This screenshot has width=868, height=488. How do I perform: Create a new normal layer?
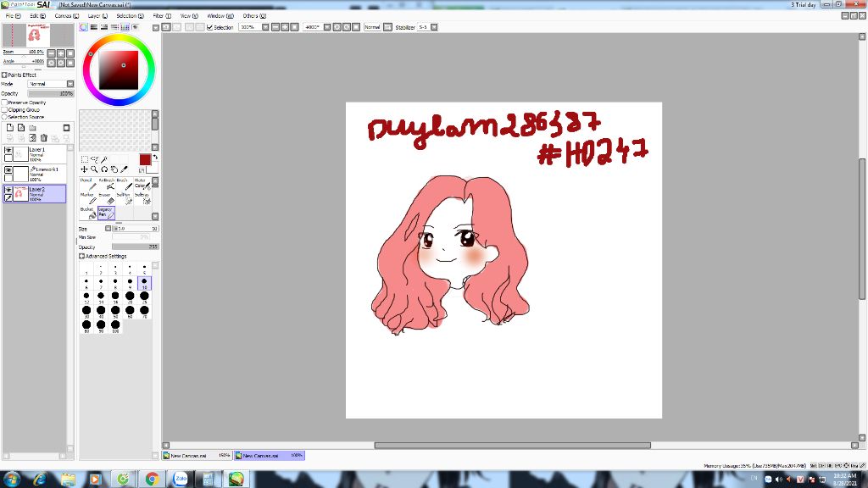10,128
